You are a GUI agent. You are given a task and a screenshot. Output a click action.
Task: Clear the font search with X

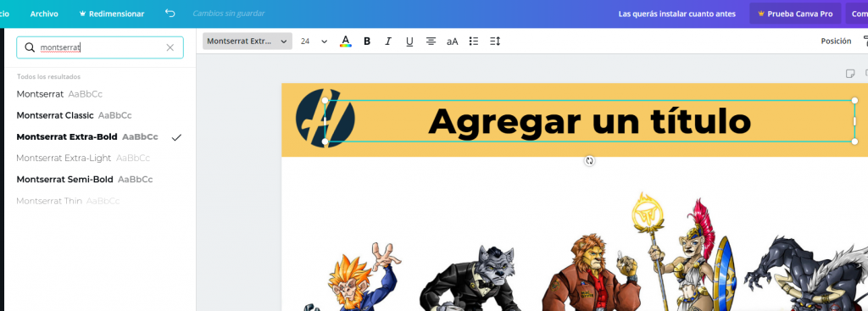(170, 47)
